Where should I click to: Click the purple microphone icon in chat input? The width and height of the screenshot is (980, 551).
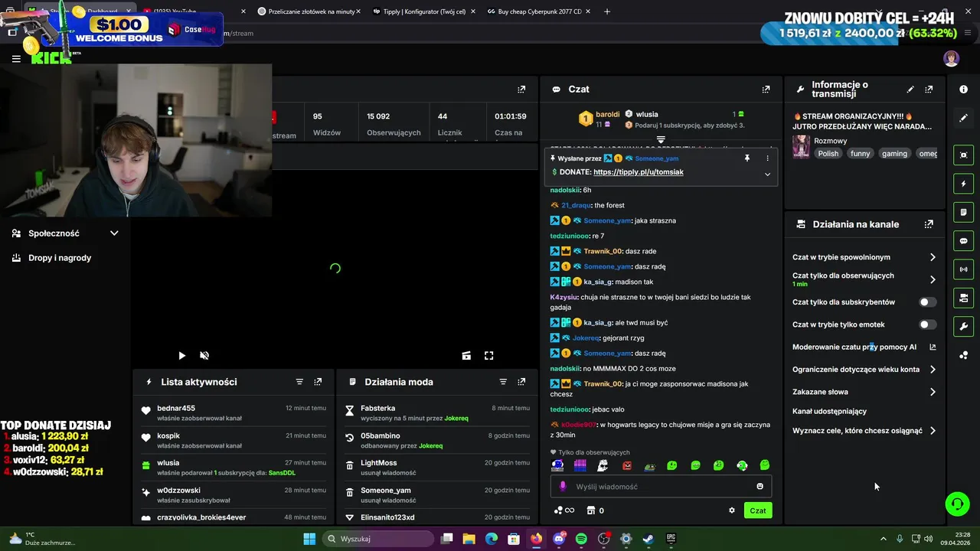[x=563, y=486]
